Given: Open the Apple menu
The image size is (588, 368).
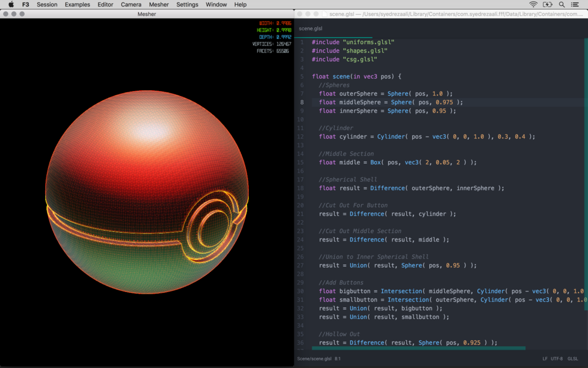Looking at the screenshot, I should [x=11, y=4].
